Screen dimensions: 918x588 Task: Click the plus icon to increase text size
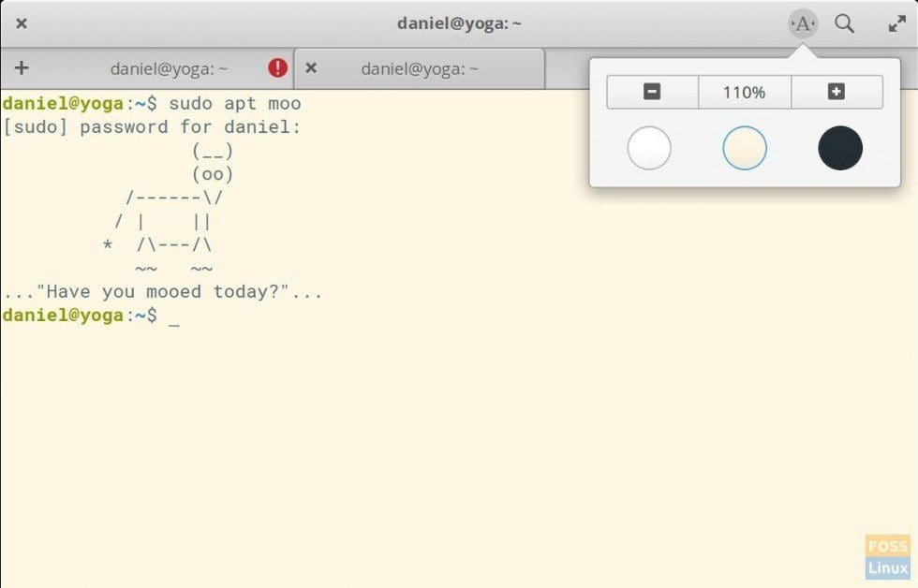tap(837, 91)
